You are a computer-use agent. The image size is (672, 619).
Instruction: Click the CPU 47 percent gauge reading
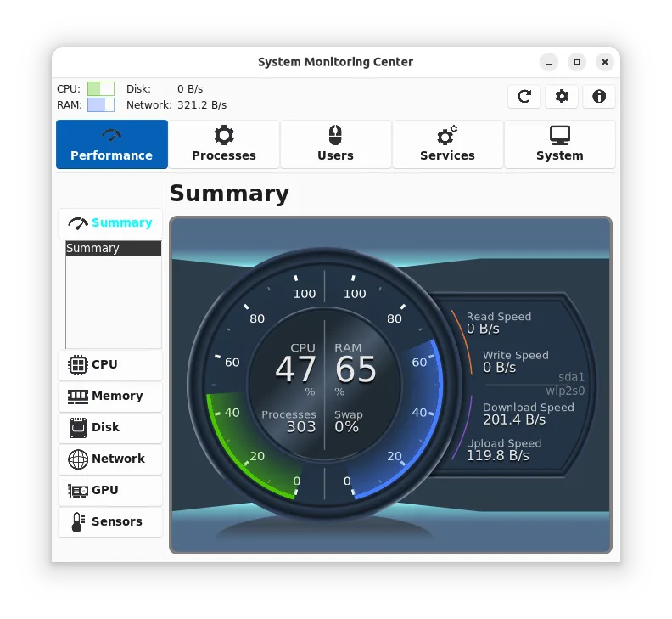(296, 369)
